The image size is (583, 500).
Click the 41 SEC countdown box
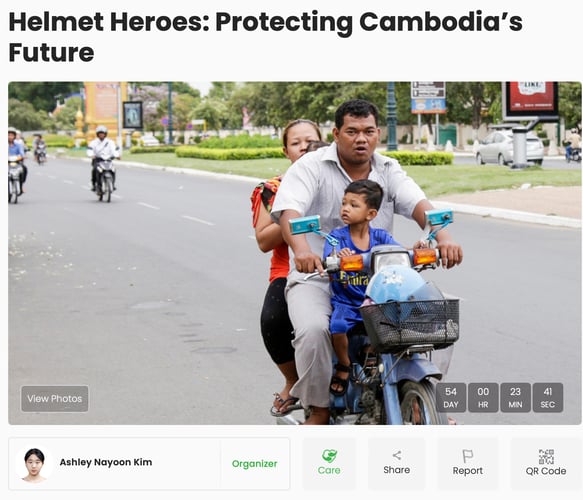pos(548,397)
